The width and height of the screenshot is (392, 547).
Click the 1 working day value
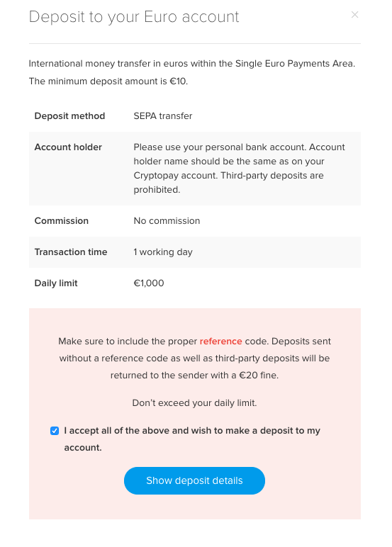click(x=162, y=252)
